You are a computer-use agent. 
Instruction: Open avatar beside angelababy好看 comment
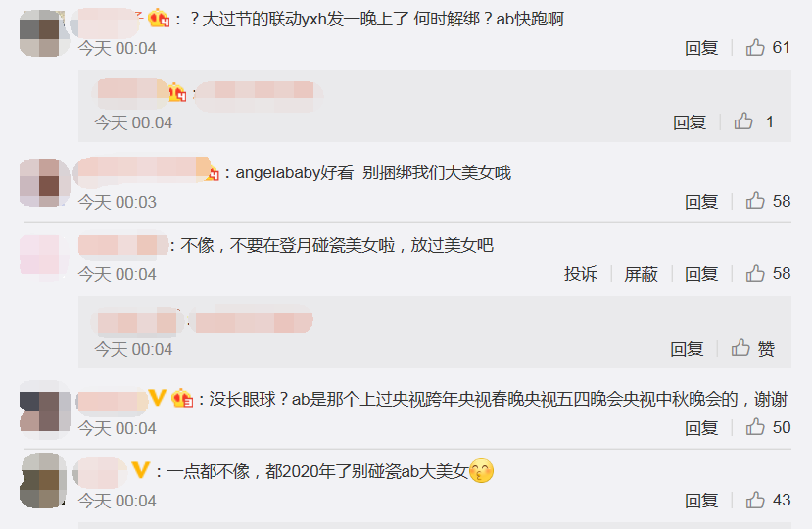click(x=44, y=182)
